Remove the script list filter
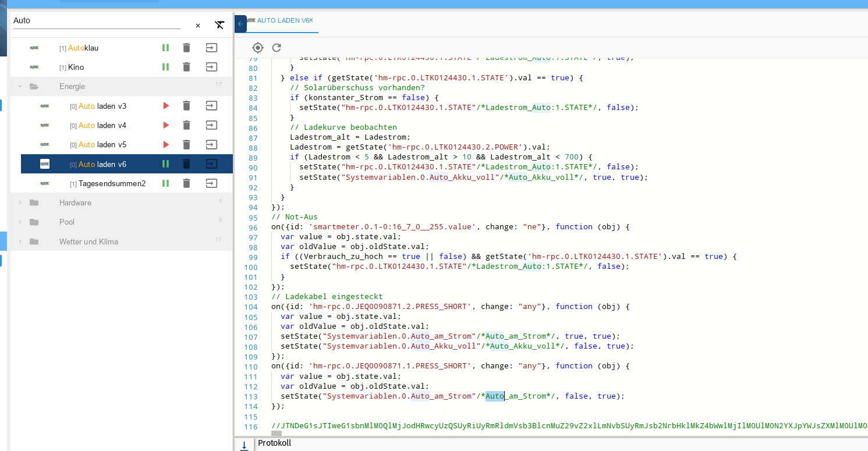This screenshot has height=451, width=868. click(x=219, y=25)
